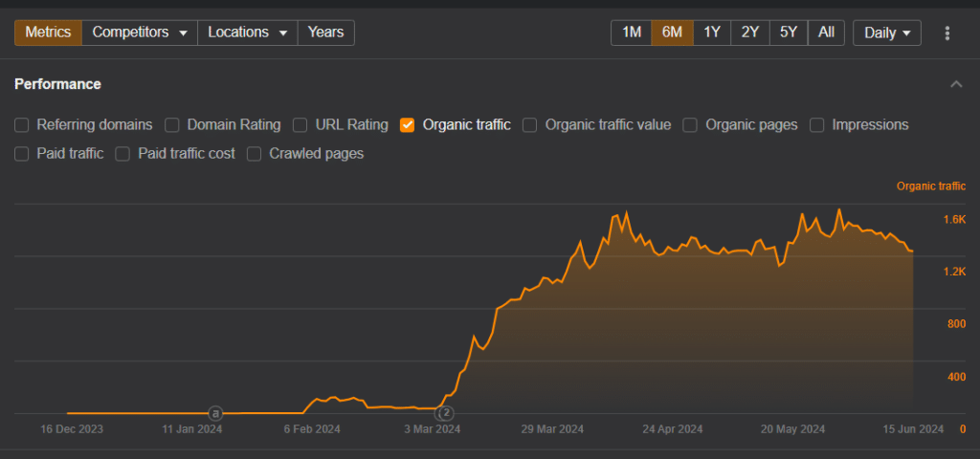Open the three-dot more options menu
This screenshot has height=459, width=980.
click(x=947, y=33)
